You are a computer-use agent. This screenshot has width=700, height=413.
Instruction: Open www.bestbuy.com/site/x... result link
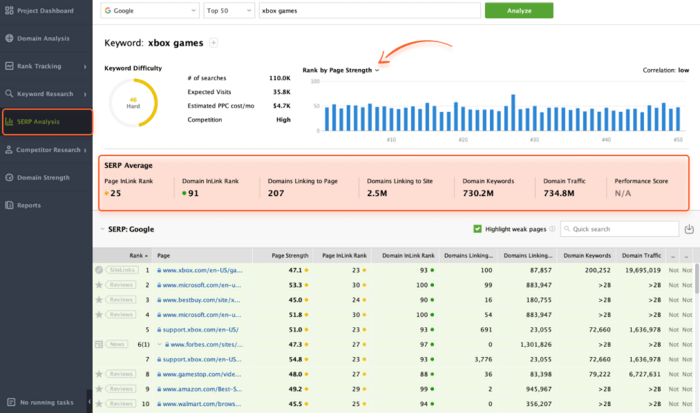click(x=201, y=300)
